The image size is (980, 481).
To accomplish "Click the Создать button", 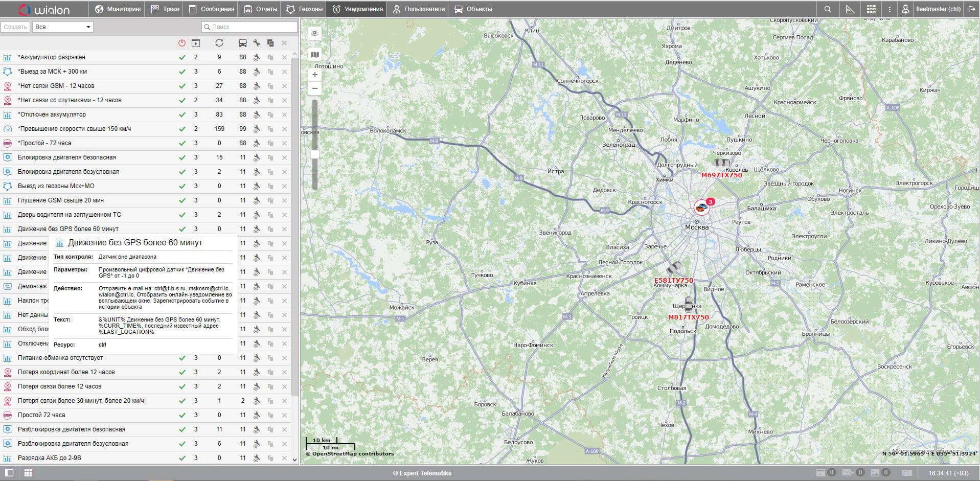I will [15, 27].
